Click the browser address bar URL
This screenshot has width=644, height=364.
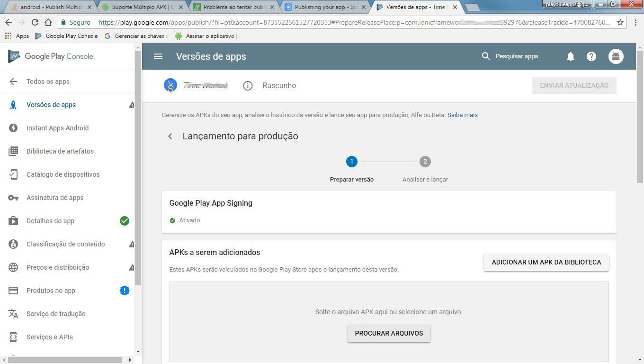point(354,22)
